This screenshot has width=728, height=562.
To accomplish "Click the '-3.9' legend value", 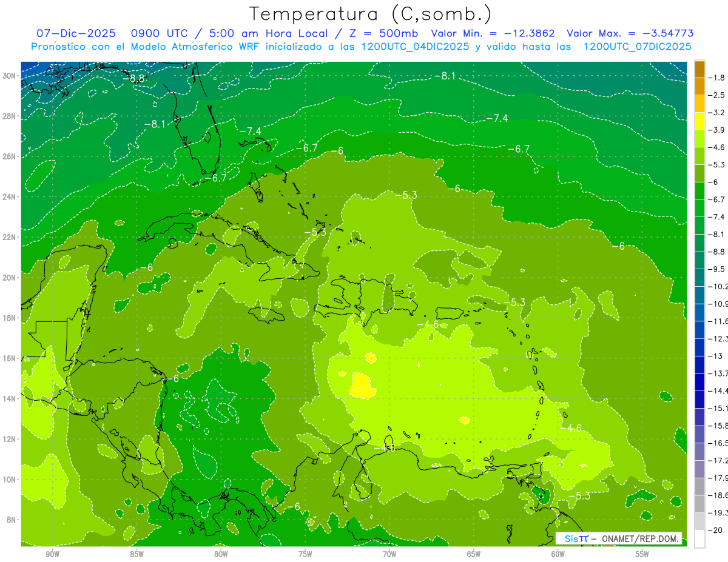I will (x=716, y=130).
